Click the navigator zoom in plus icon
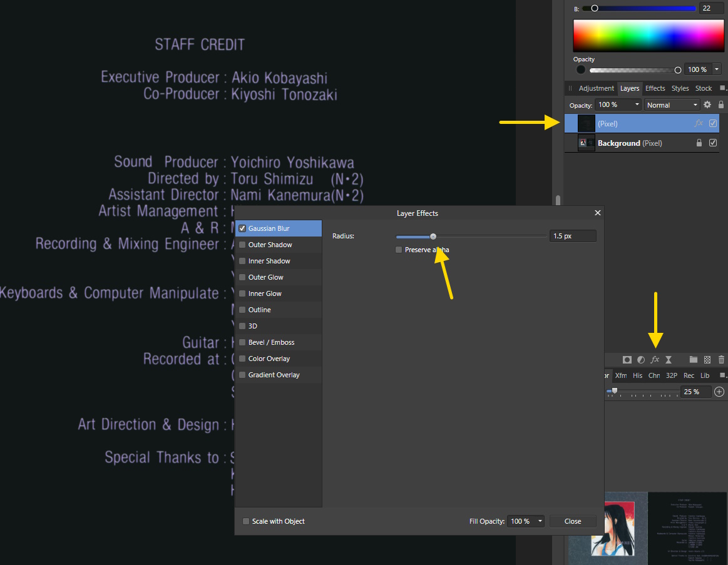The width and height of the screenshot is (728, 565). [719, 392]
